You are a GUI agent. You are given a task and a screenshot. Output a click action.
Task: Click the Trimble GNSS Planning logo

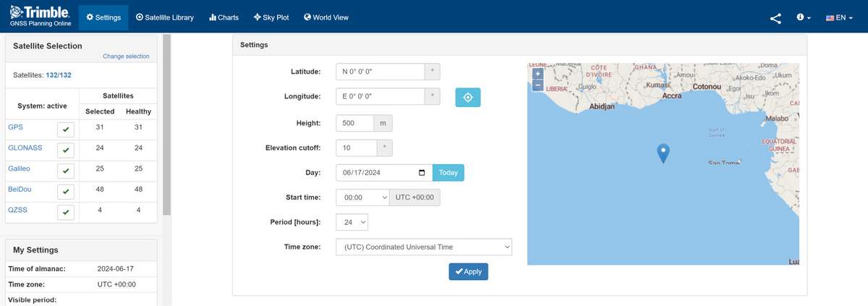pos(39,16)
